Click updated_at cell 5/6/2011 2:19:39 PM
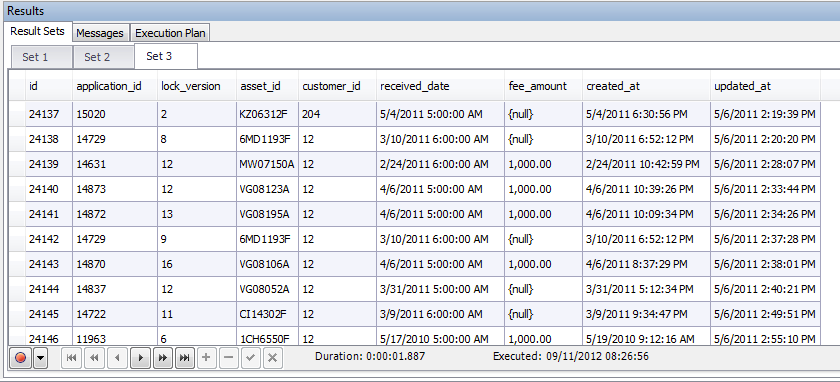This screenshot has height=382, width=840. (766, 114)
